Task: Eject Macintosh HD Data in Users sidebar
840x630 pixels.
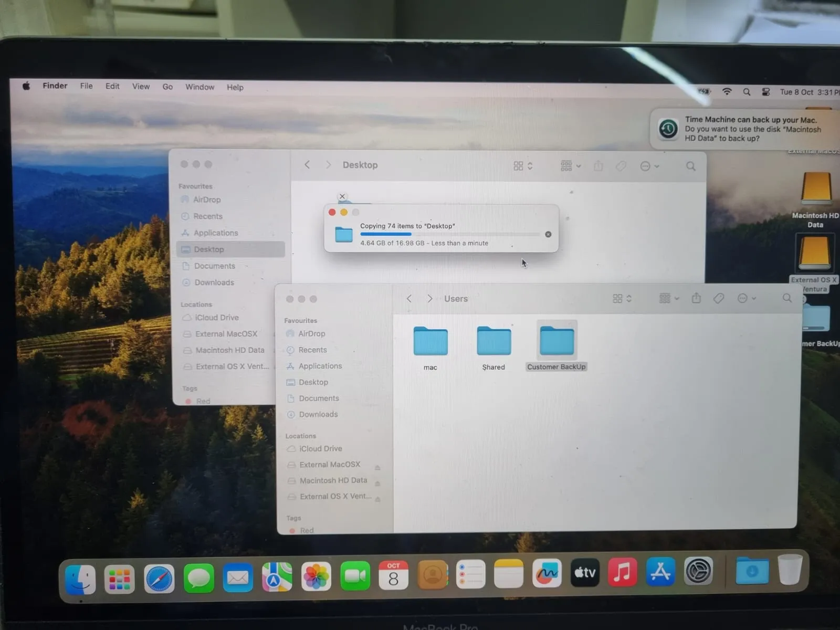Action: [377, 484]
